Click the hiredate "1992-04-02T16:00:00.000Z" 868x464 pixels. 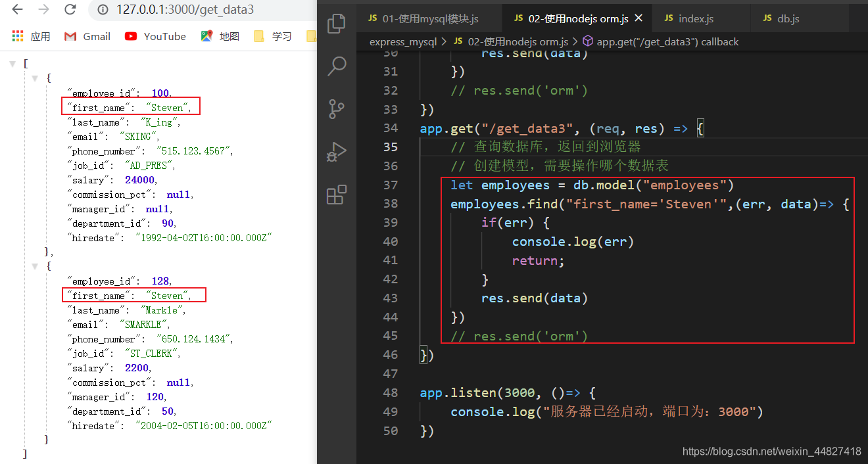click(x=204, y=238)
